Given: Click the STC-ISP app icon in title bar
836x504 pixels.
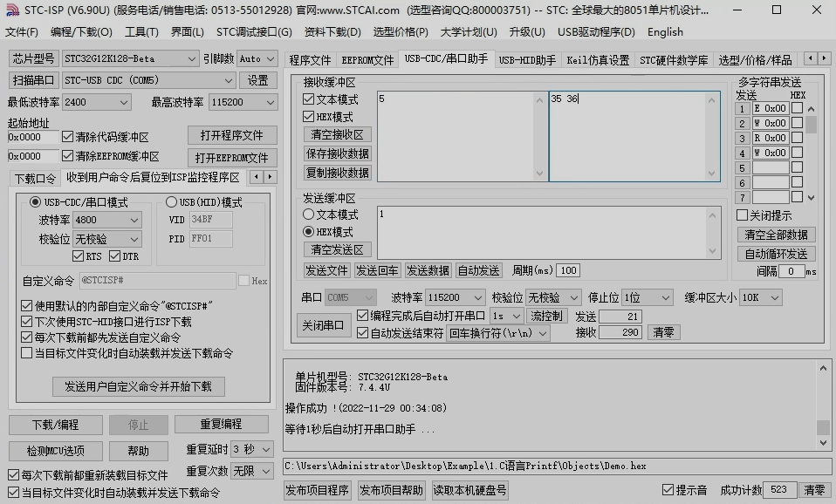Looking at the screenshot, I should (x=11, y=10).
